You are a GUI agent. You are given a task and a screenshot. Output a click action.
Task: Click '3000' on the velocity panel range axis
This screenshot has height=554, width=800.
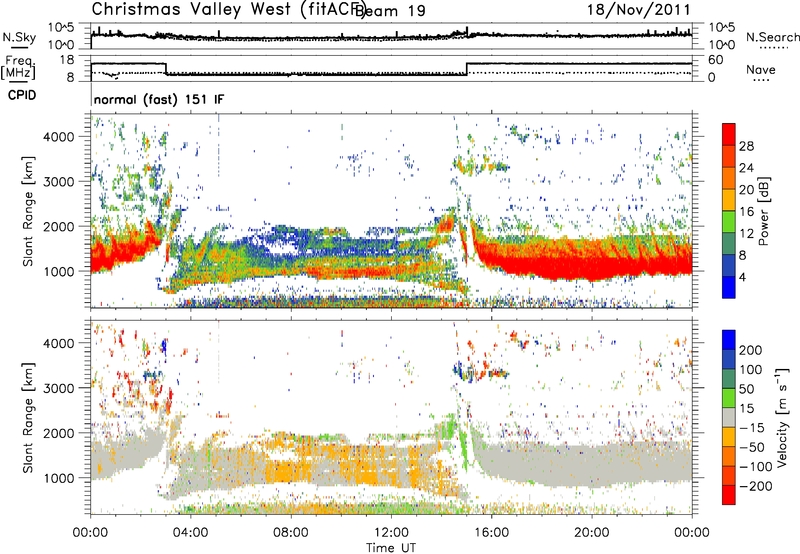click(59, 388)
